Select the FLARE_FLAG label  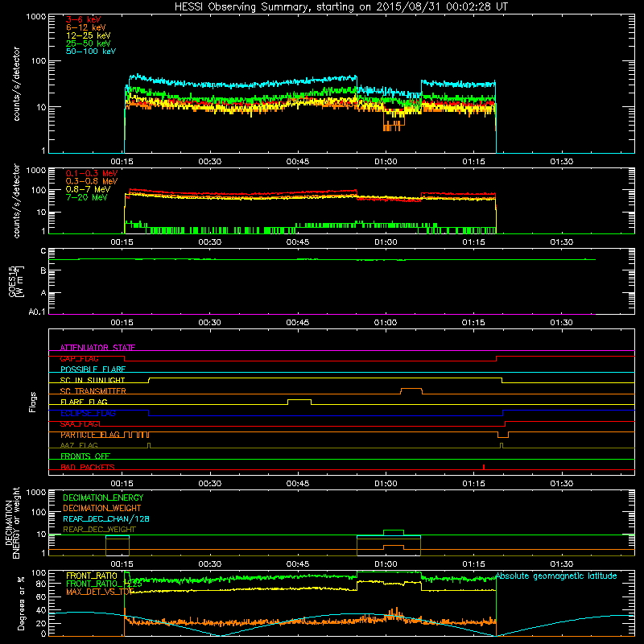coord(84,402)
